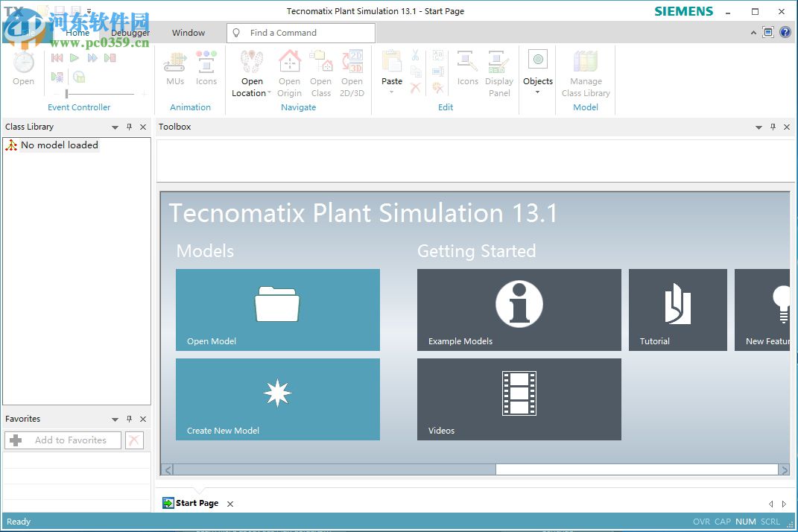Reset the simulation via Event Controller
The image size is (798, 532).
point(56,57)
